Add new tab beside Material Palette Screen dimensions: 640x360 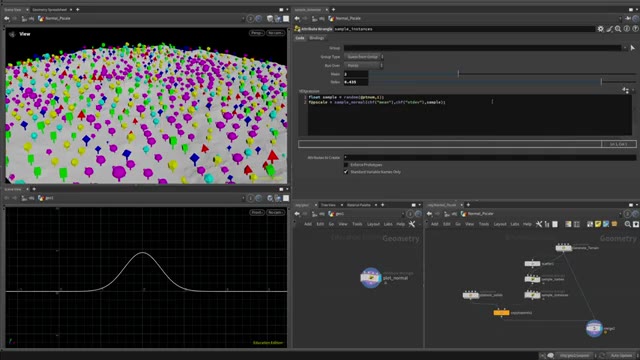pyautogui.click(x=382, y=205)
